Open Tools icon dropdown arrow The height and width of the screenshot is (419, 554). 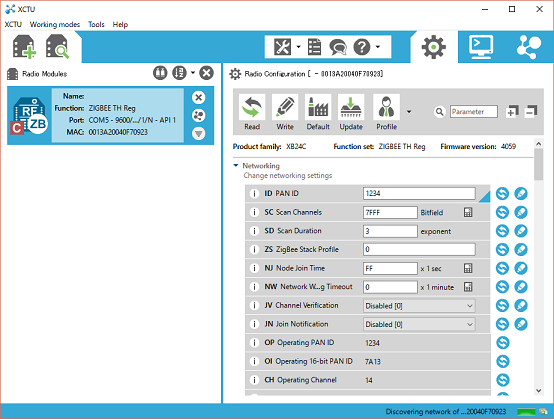pos(299,47)
